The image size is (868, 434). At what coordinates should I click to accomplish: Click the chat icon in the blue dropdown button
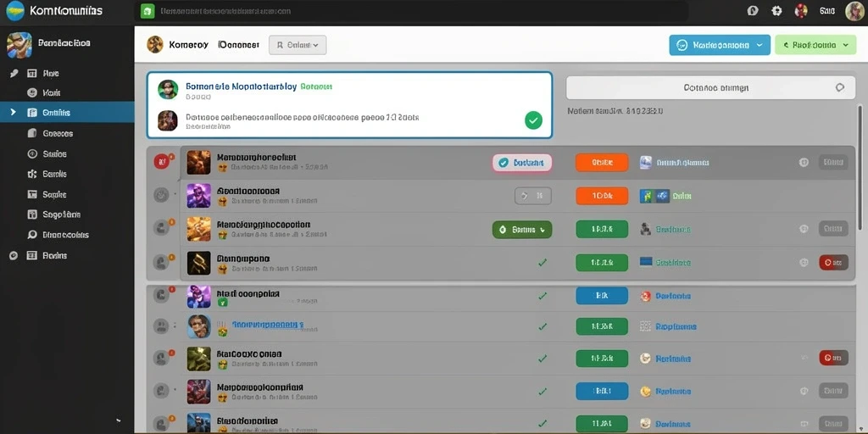(x=682, y=46)
